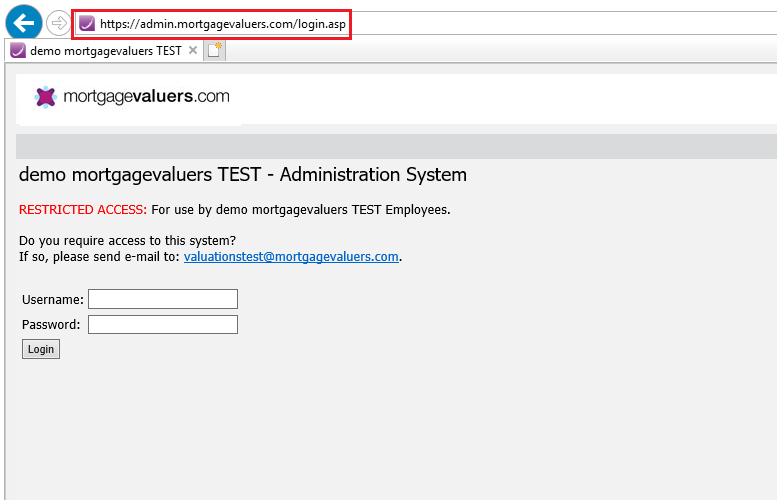Click the browser Forward arrow button
Screen dimensions: 780x500
point(59,23)
